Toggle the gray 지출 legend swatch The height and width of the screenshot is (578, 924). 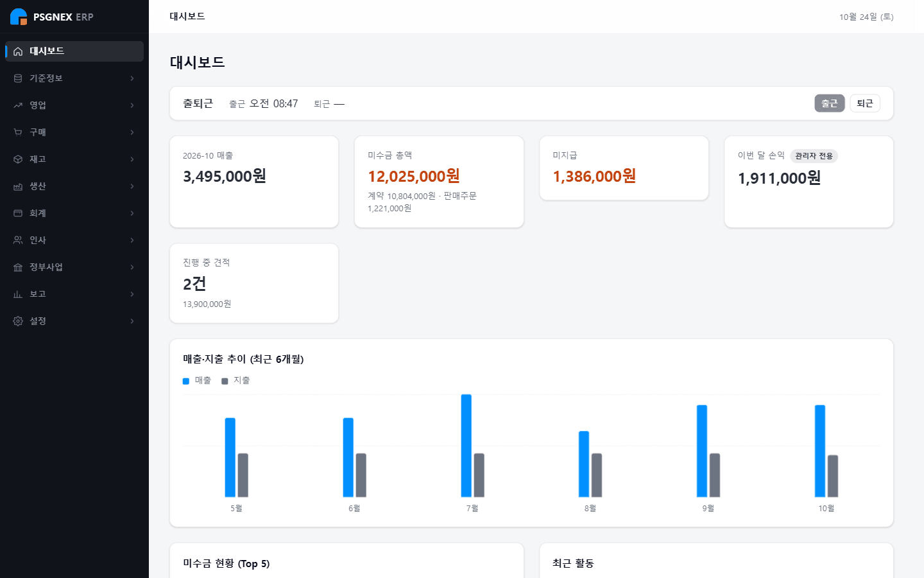pyautogui.click(x=225, y=381)
